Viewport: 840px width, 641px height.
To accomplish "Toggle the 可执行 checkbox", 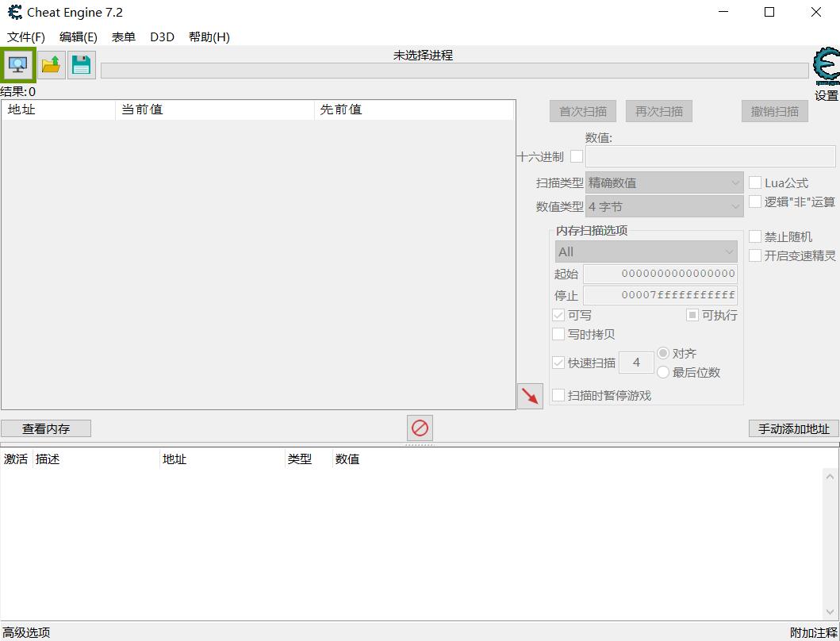I will [692, 315].
